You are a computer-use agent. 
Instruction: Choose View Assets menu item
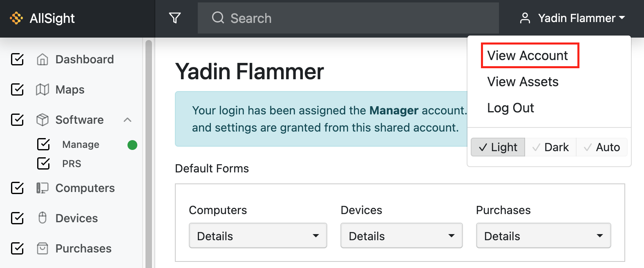click(523, 82)
